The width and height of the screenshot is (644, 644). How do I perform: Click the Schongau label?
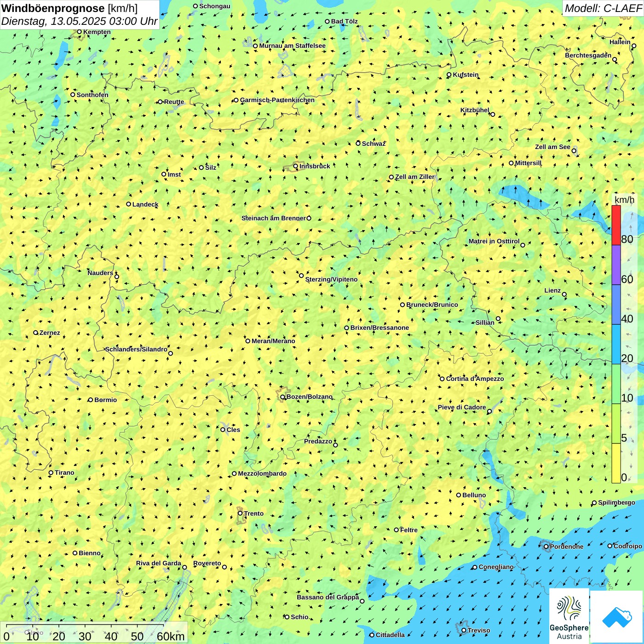tap(215, 6)
